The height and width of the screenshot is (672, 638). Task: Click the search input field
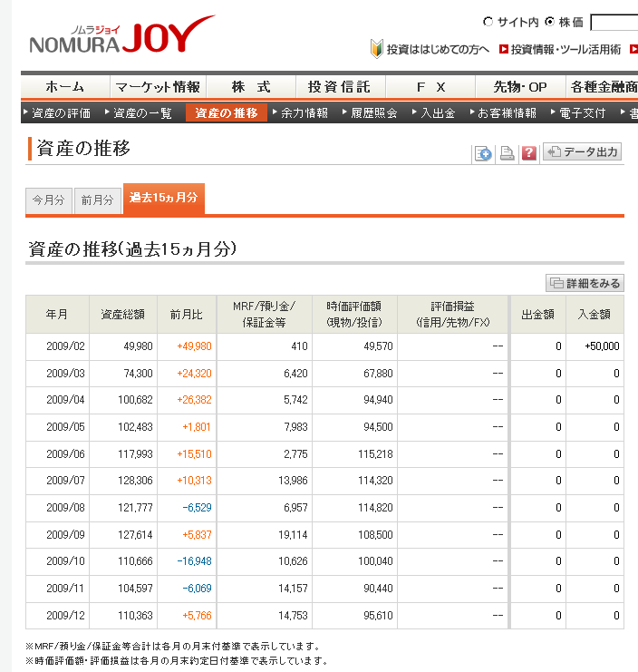point(614,23)
